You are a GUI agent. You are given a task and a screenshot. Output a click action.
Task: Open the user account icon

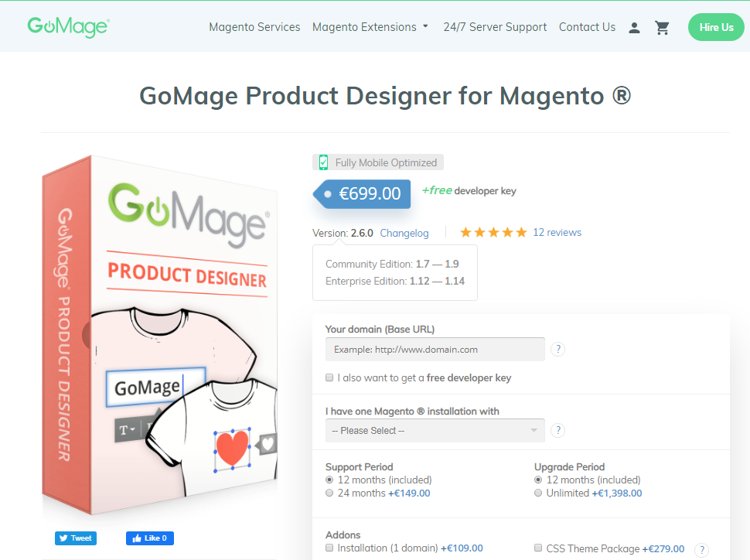tap(634, 28)
